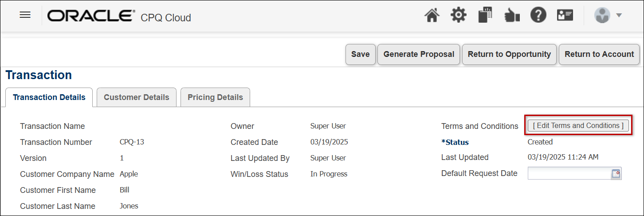
Task: Go to the Home page icon
Action: point(432,16)
